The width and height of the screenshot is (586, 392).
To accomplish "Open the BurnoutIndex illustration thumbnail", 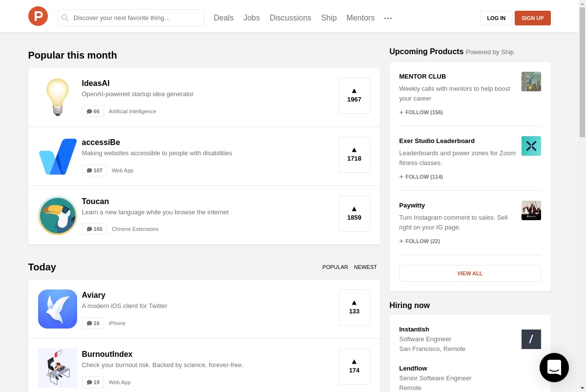I will (58, 368).
